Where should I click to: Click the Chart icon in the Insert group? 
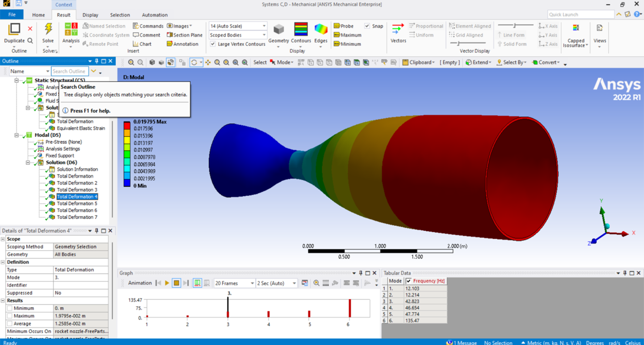135,44
